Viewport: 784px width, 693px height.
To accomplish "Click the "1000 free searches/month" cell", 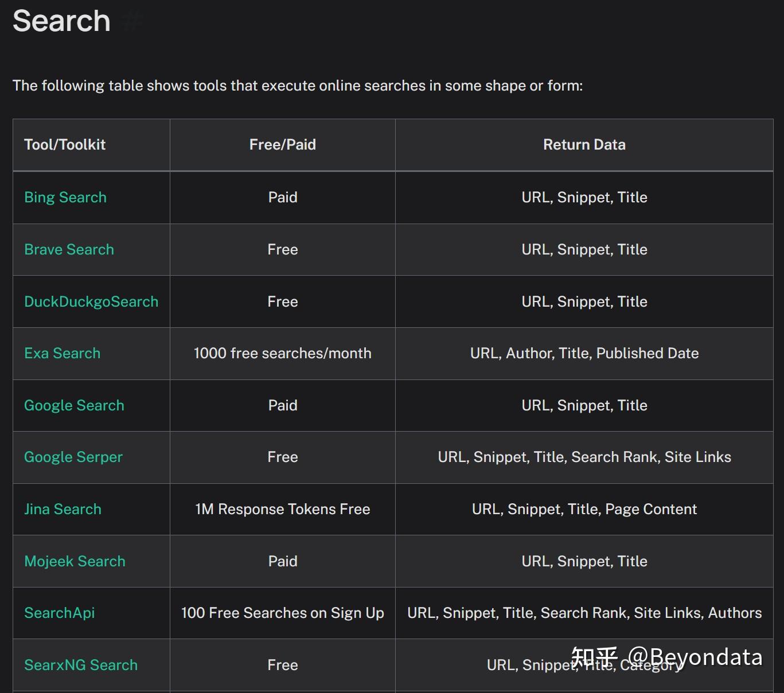I will point(283,353).
